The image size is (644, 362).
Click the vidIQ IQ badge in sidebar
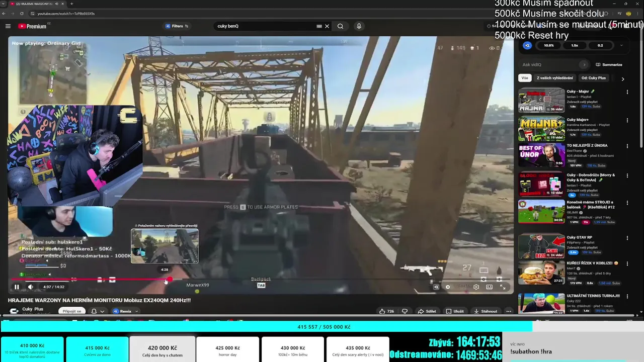[527, 45]
